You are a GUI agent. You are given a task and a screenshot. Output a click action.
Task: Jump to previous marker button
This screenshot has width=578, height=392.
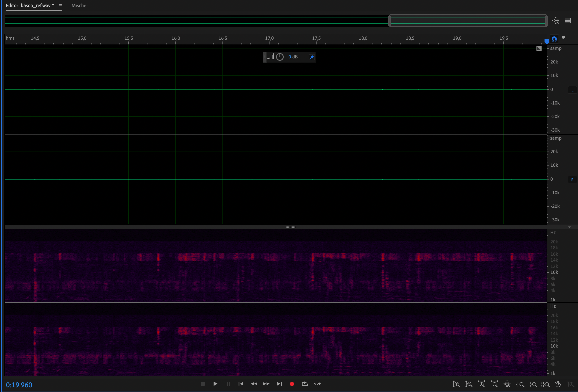click(x=241, y=384)
